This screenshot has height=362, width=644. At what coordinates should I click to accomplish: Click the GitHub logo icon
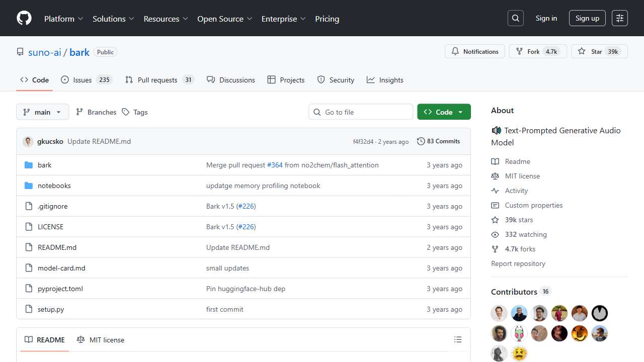(24, 19)
